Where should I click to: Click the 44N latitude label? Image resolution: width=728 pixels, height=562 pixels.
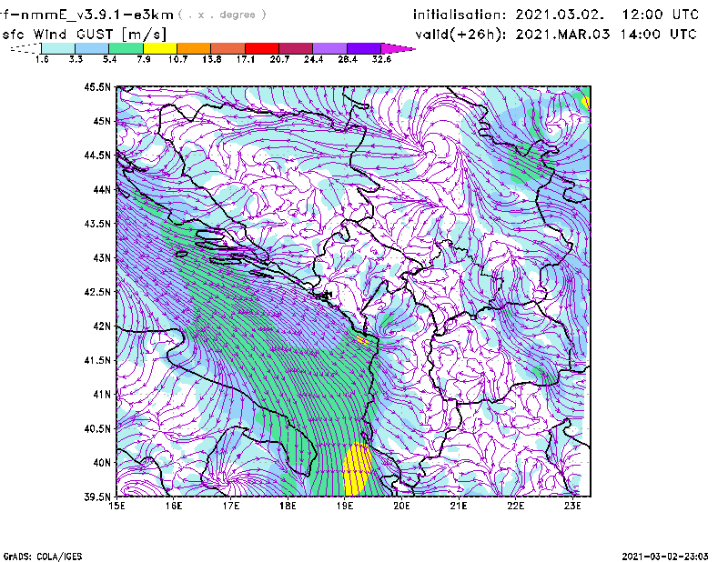click(x=102, y=189)
